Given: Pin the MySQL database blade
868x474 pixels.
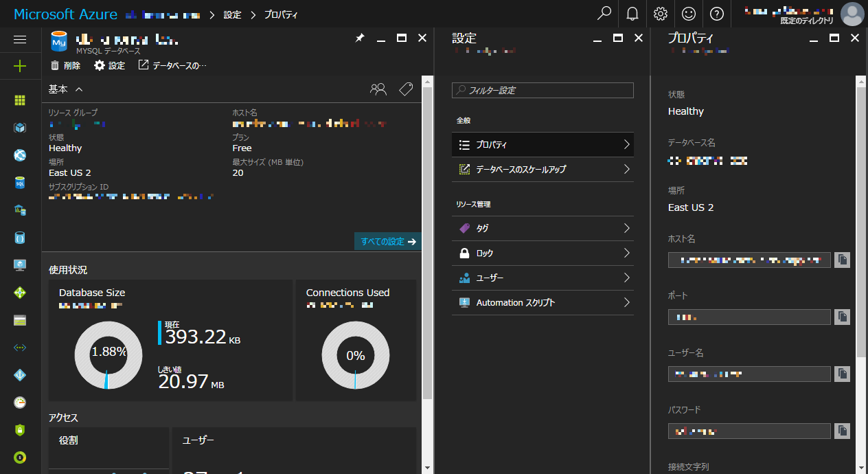Looking at the screenshot, I should (x=360, y=38).
